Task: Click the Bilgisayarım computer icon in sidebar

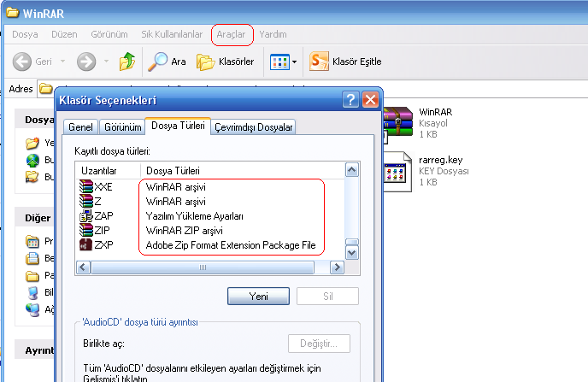Action: tap(32, 292)
